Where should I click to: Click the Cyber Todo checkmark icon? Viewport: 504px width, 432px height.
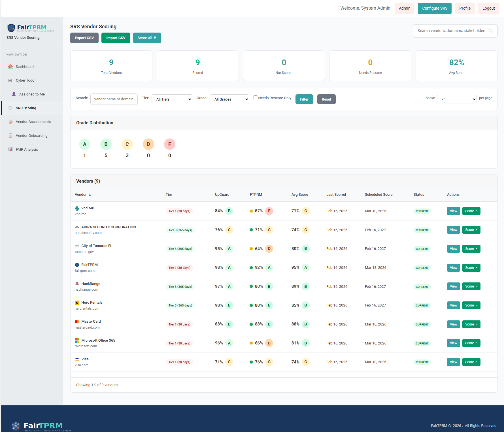(x=10, y=80)
